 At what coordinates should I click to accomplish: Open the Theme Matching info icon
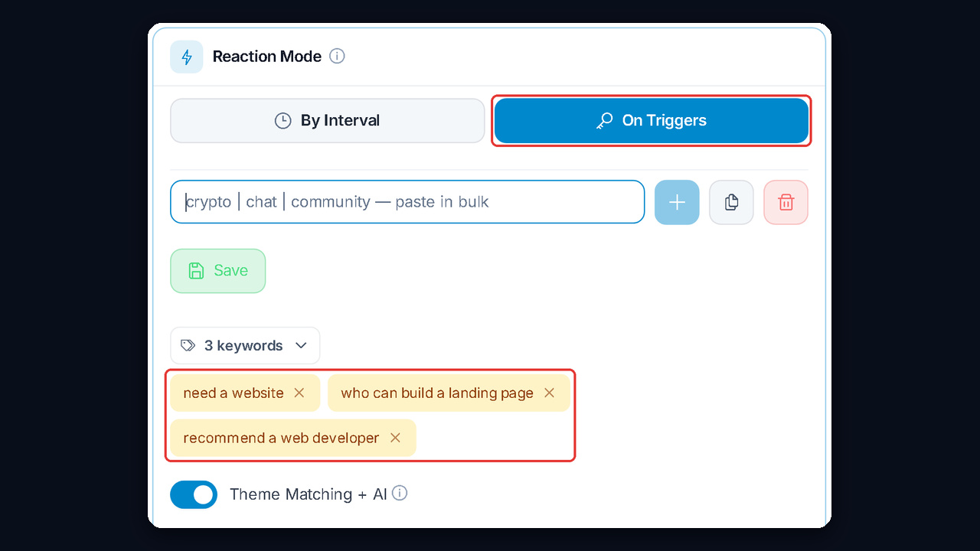tap(400, 493)
